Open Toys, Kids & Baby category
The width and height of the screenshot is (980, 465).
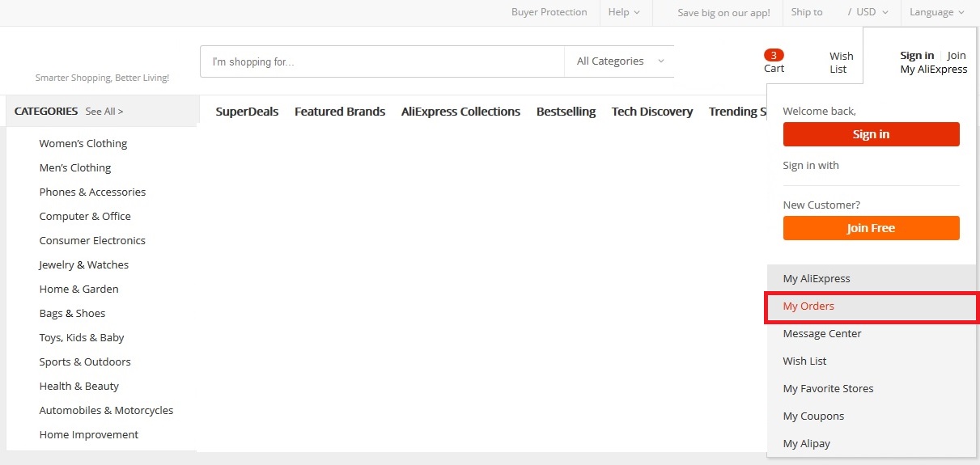tap(82, 337)
